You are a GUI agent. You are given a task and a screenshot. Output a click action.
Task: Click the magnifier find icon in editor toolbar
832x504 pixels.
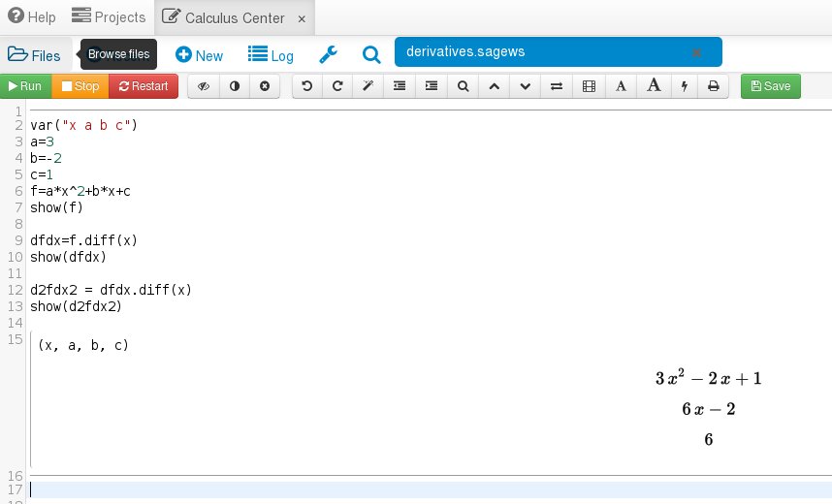click(464, 86)
